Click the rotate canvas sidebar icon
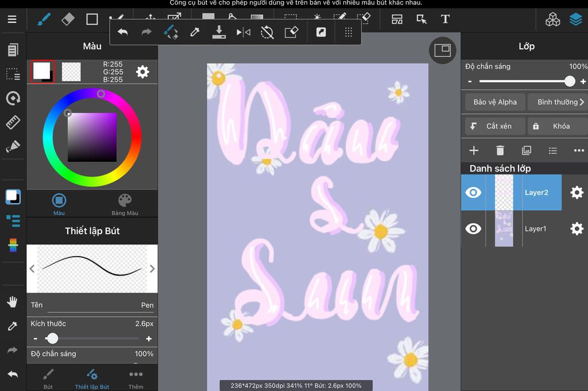Viewport: 588px width, 391px height. (x=13, y=98)
